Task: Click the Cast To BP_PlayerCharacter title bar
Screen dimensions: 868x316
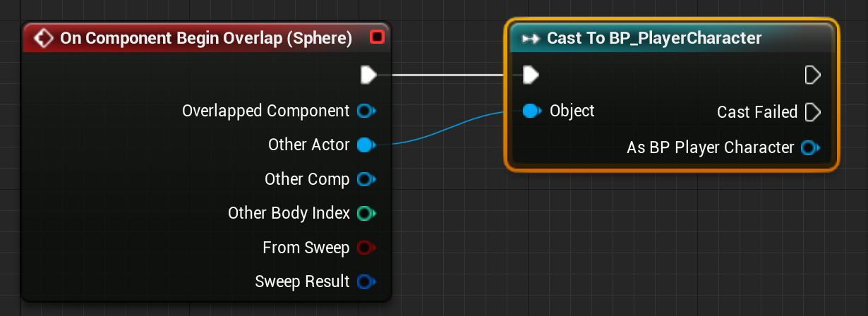Action: pos(654,39)
